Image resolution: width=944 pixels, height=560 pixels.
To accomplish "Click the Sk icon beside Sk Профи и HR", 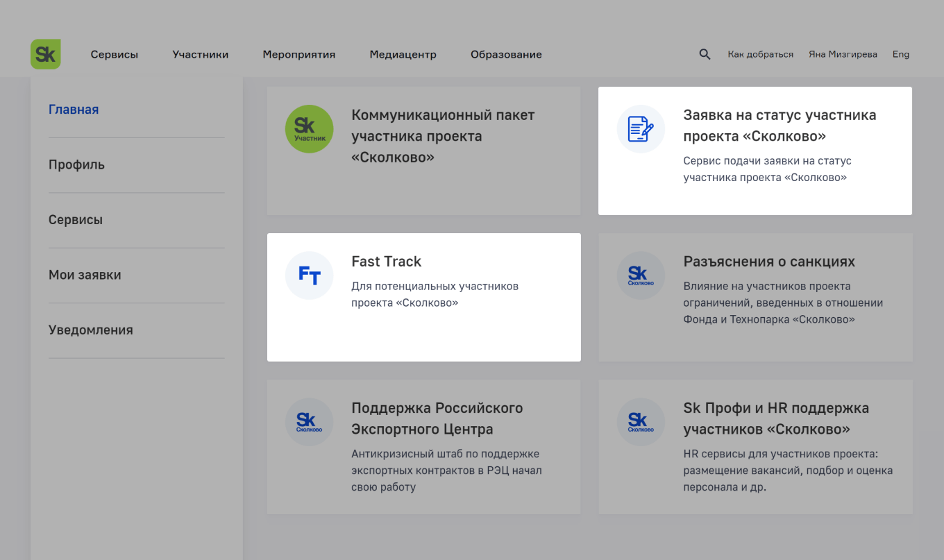I will (641, 422).
